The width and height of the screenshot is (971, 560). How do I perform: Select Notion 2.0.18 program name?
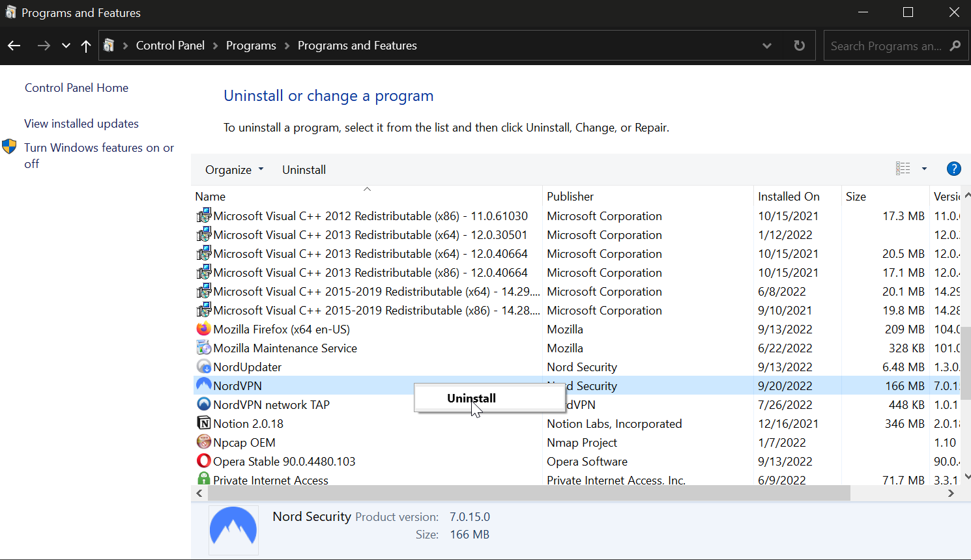pyautogui.click(x=248, y=424)
